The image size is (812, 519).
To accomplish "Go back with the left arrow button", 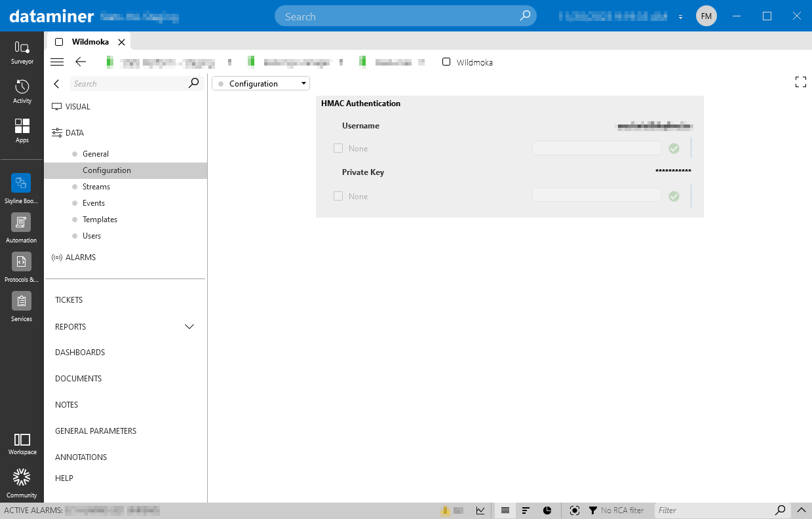I will (81, 62).
